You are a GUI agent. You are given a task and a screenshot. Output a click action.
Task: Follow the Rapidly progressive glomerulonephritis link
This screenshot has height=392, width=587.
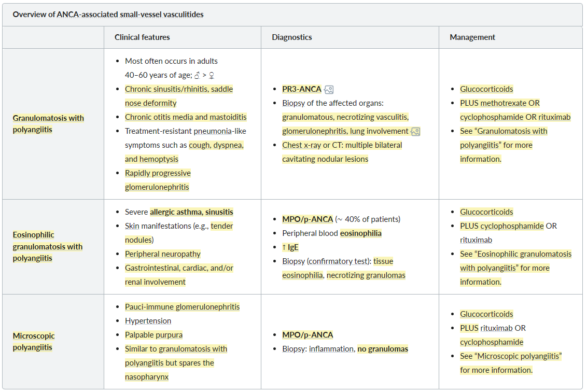click(158, 180)
